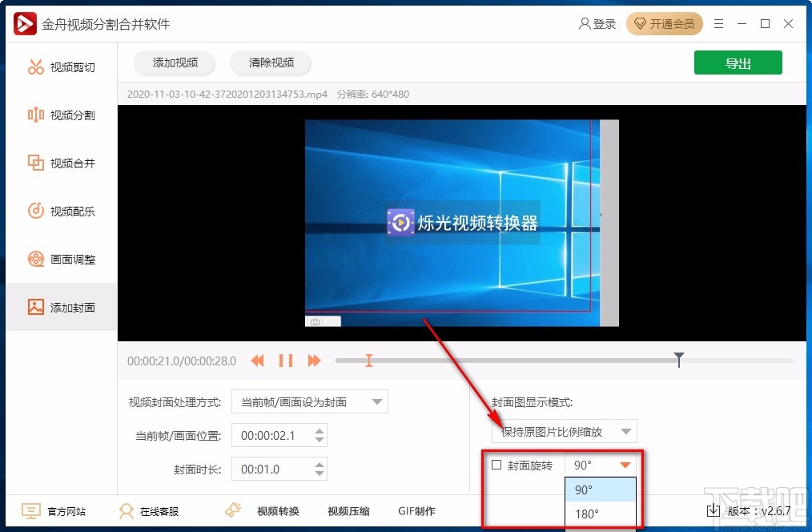The width and height of the screenshot is (812, 532).
Task: Decrease the 当前帧/画面位置 value with down arrow
Action: [320, 441]
